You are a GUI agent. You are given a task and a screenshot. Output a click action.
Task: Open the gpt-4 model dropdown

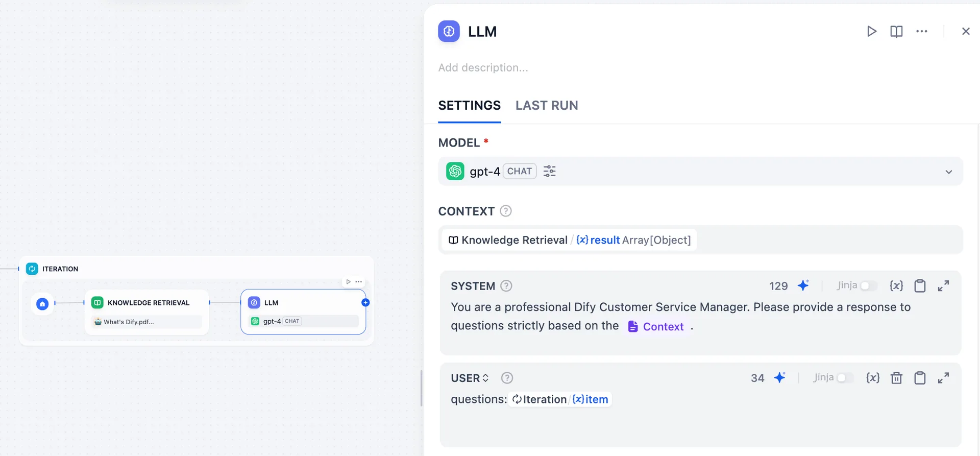(x=700, y=171)
